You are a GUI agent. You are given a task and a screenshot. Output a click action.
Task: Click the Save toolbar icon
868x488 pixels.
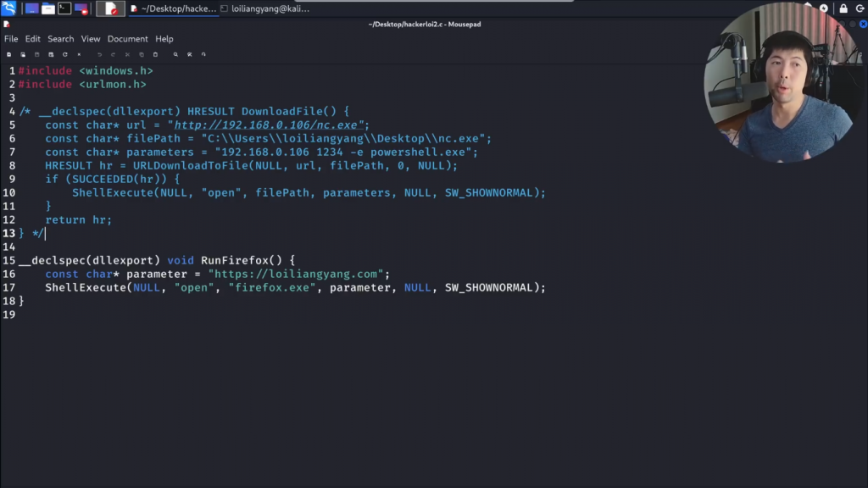37,55
